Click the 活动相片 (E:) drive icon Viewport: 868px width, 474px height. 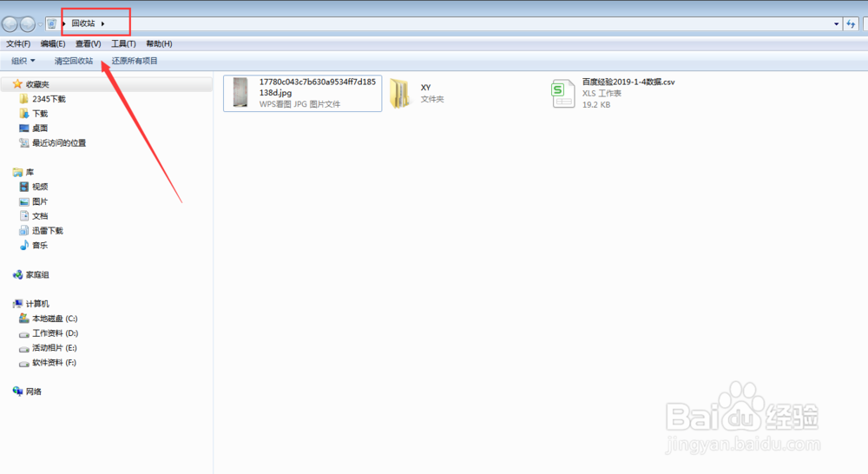23,348
